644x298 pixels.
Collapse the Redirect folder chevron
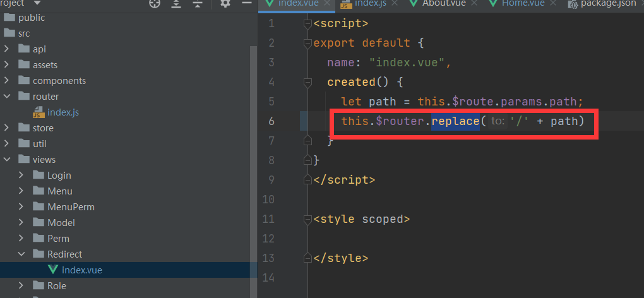click(x=21, y=254)
